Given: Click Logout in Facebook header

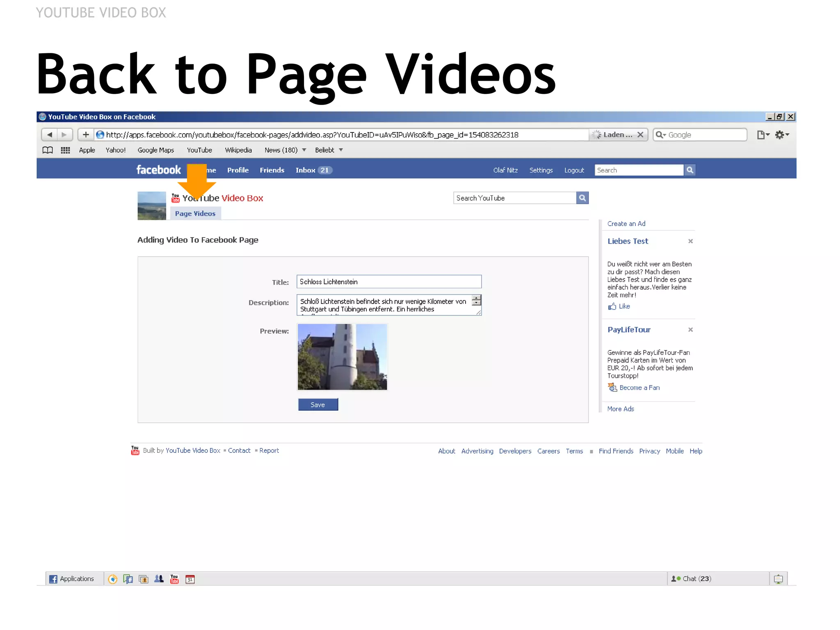Looking at the screenshot, I should [574, 170].
